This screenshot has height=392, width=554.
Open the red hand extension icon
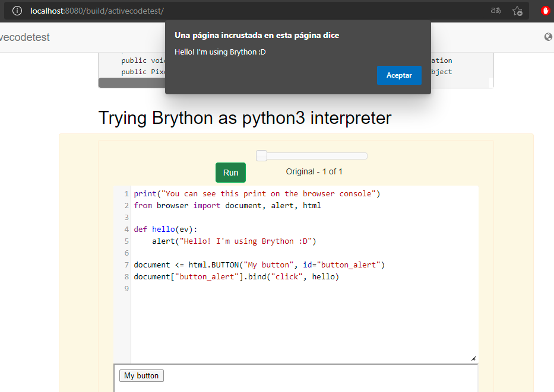(x=546, y=11)
